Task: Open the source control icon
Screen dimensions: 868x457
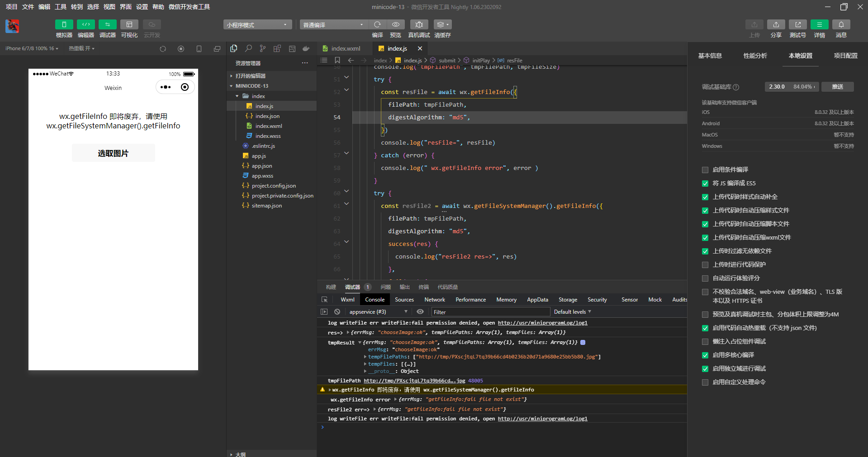Action: tap(263, 48)
